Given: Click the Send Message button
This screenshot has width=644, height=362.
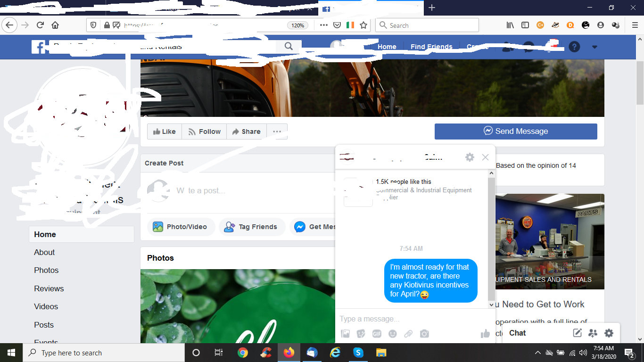Looking at the screenshot, I should click(516, 132).
